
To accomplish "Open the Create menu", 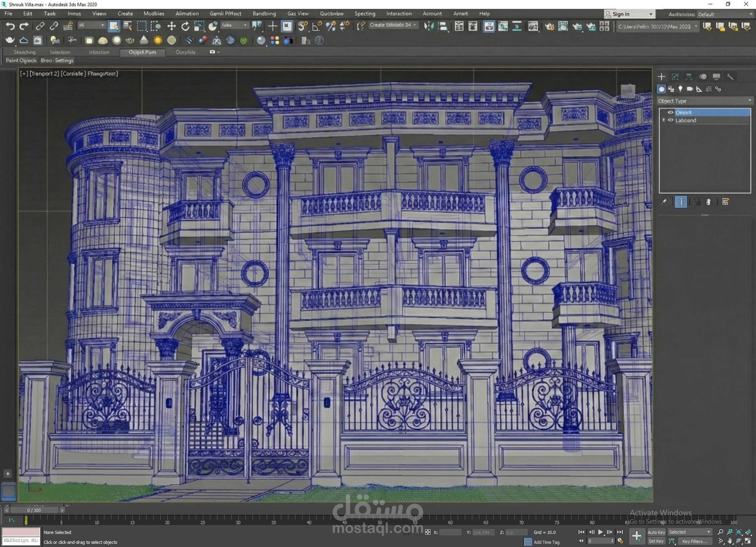I will pyautogui.click(x=125, y=14).
